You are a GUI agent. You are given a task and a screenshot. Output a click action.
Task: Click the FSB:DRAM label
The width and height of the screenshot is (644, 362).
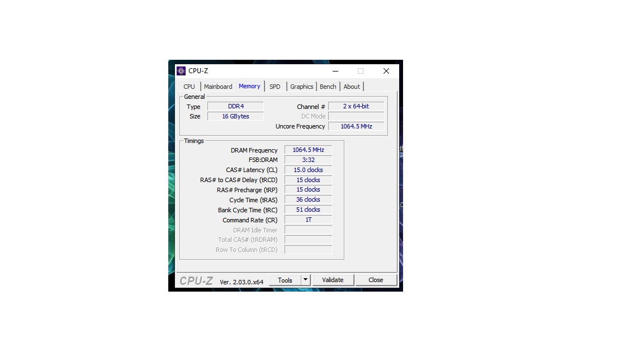(x=263, y=160)
